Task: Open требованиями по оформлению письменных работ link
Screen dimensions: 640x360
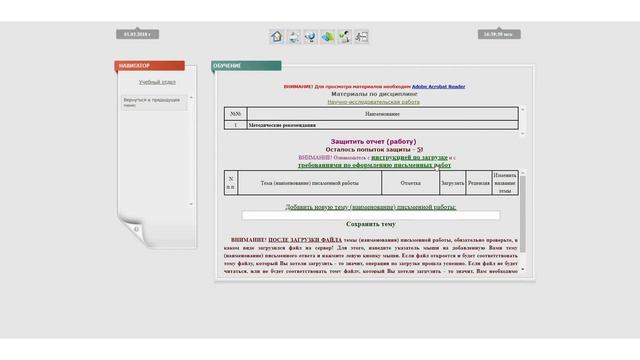Action: (x=374, y=165)
